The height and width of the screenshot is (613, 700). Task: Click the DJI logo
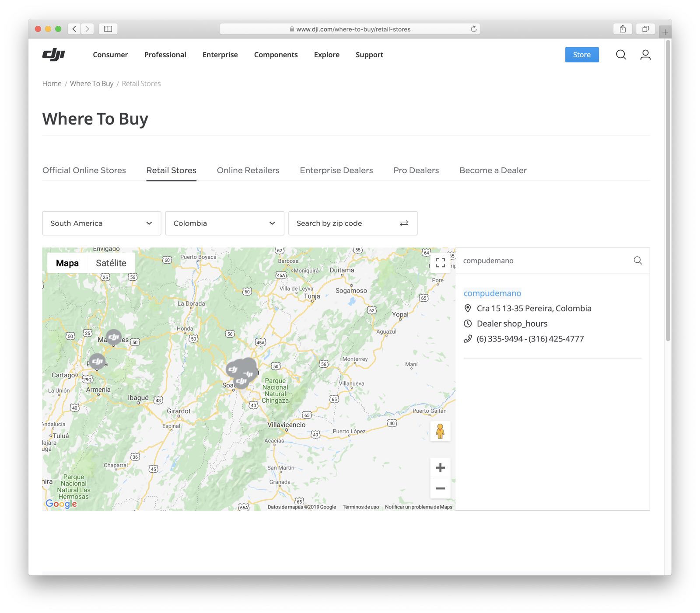tap(54, 55)
